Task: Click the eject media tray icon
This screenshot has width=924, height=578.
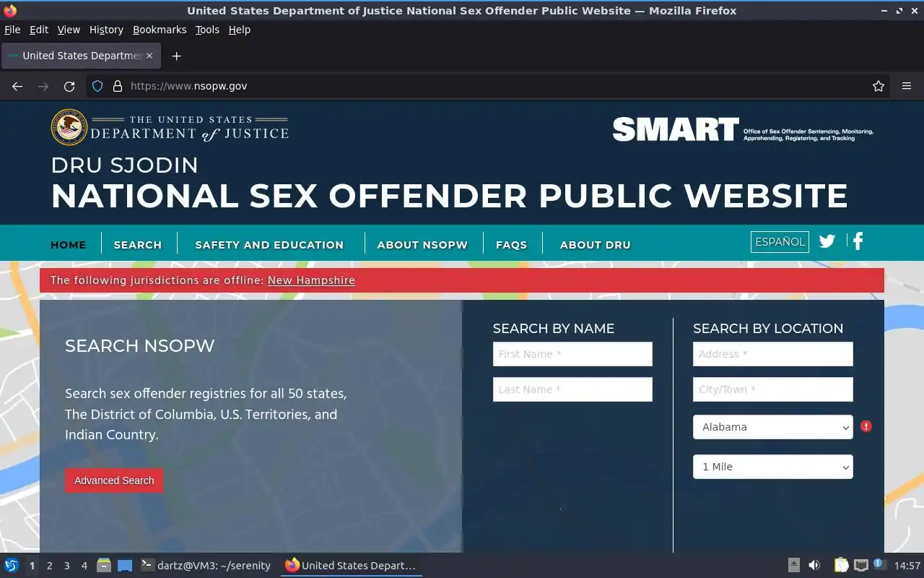Action: coord(793,566)
